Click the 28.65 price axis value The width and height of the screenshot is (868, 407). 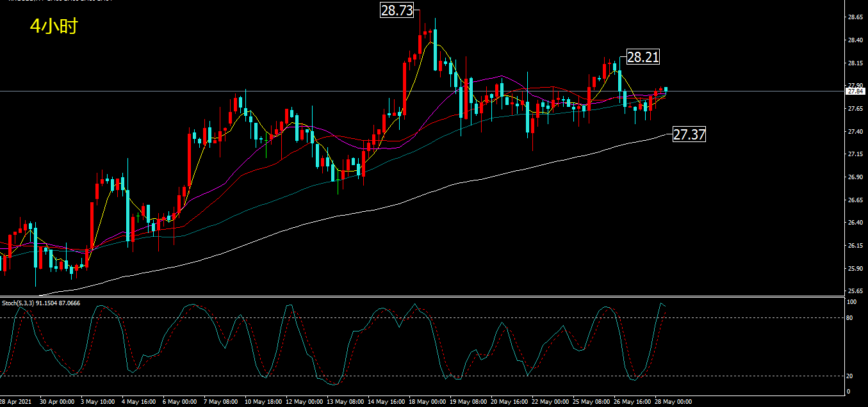854,17
